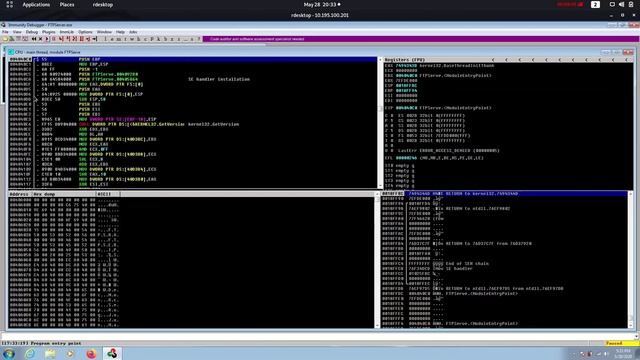Screen dimensions: 640x360
Task: Click the stack pane vertical scrollbar
Action: coord(631,259)
